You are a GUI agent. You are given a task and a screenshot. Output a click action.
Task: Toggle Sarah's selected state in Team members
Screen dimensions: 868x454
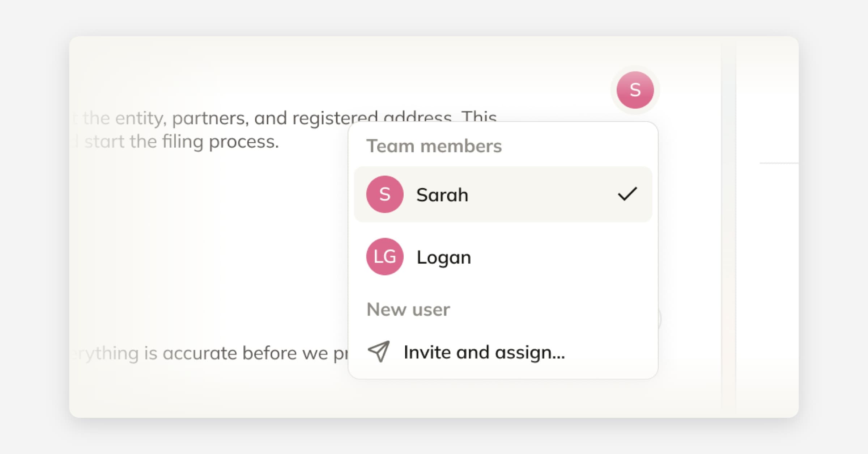(x=503, y=194)
